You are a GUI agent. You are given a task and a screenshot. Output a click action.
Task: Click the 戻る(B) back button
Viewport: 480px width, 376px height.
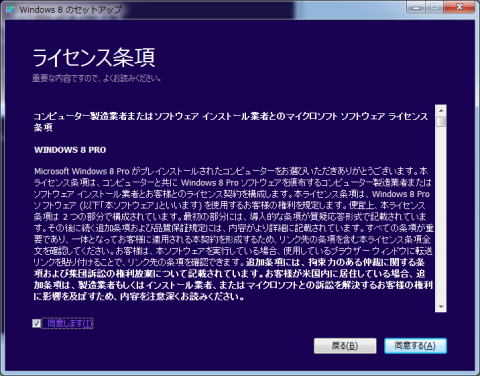(345, 346)
